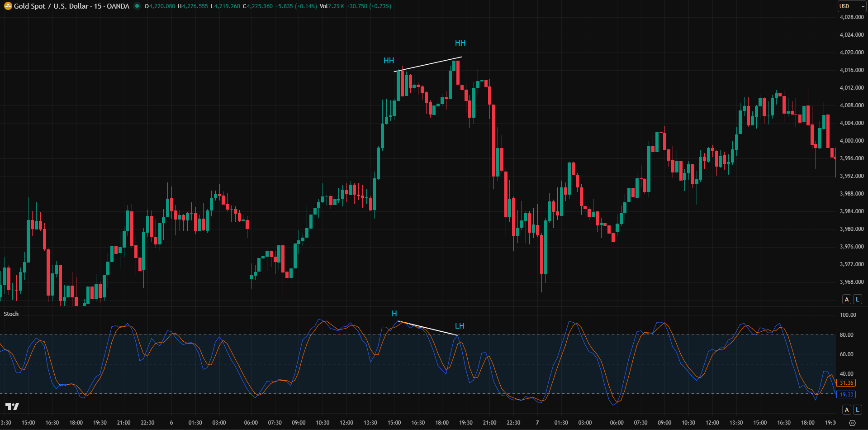The width and height of the screenshot is (868, 430).
Task: Toggle the A auto-scale on the price axis
Action: tap(846, 299)
